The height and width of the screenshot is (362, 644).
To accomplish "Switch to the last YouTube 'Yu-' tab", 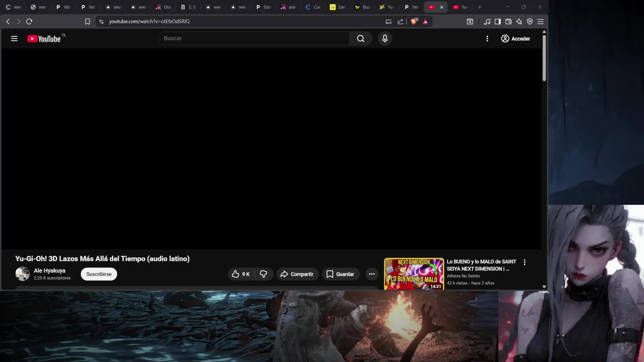I will tap(460, 7).
